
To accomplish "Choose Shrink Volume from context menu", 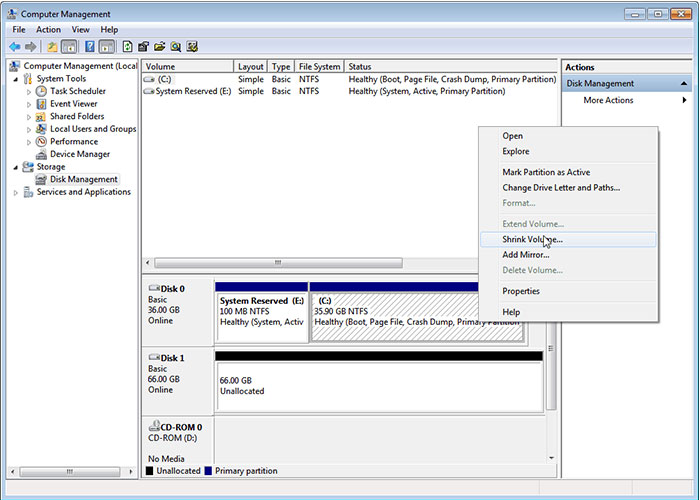I will 532,240.
